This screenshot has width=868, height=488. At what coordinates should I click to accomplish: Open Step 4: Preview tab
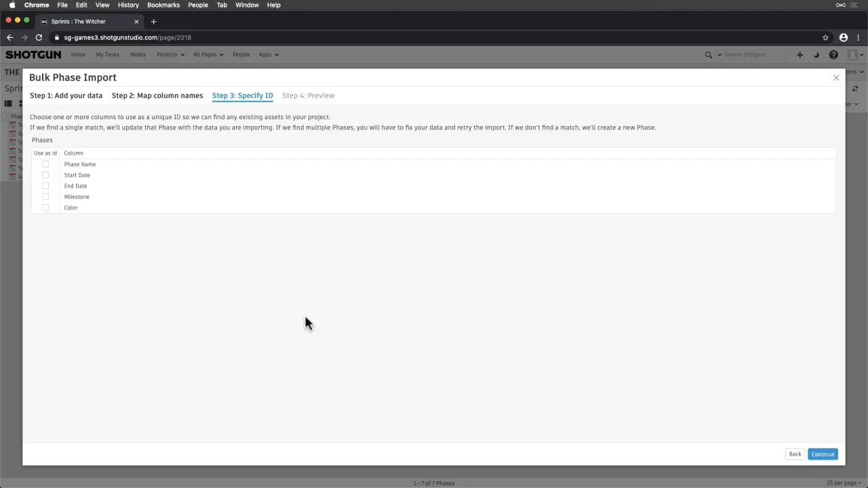[x=309, y=96]
